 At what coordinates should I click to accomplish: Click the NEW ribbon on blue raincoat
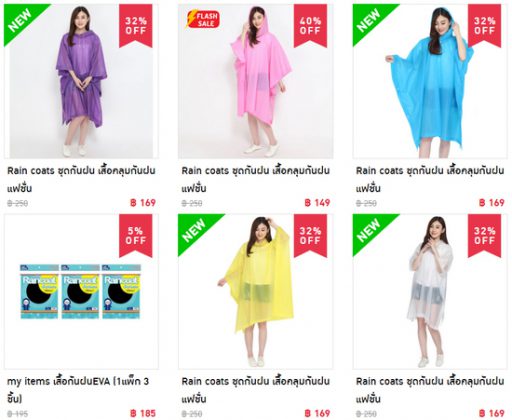pyautogui.click(x=369, y=20)
